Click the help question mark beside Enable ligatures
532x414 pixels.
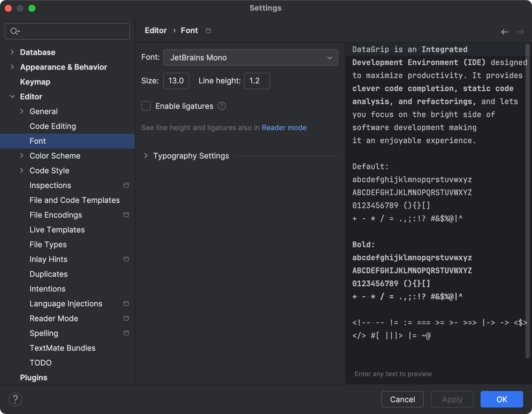[x=222, y=106]
